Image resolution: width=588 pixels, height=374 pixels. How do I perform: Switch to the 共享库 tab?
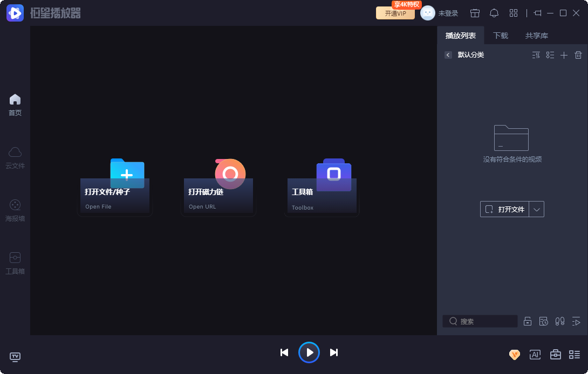click(x=537, y=36)
